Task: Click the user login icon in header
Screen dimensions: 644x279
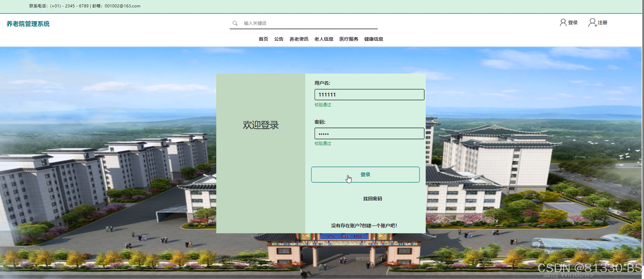Action: pyautogui.click(x=563, y=22)
